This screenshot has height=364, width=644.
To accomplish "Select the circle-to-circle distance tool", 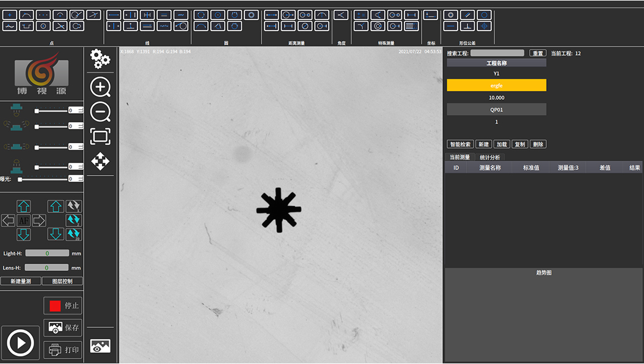I will coord(305,15).
